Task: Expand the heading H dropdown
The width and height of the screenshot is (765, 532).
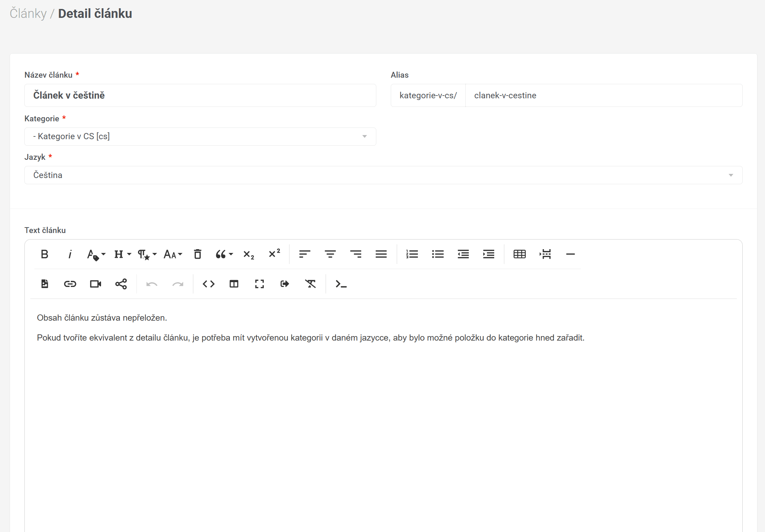Action: point(123,254)
